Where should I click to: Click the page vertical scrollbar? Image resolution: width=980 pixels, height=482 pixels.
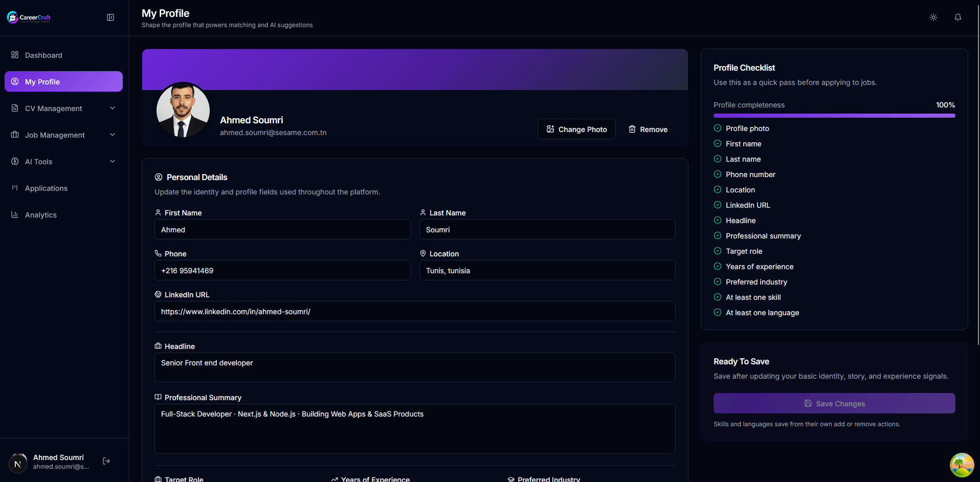(978, 174)
